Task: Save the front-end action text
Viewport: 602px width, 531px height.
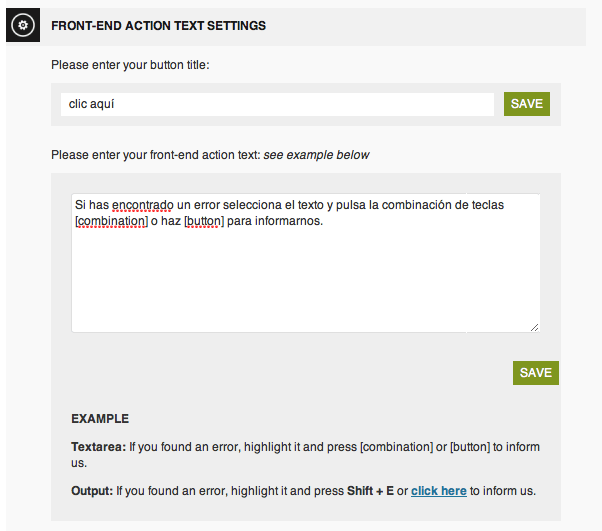Action: (535, 373)
